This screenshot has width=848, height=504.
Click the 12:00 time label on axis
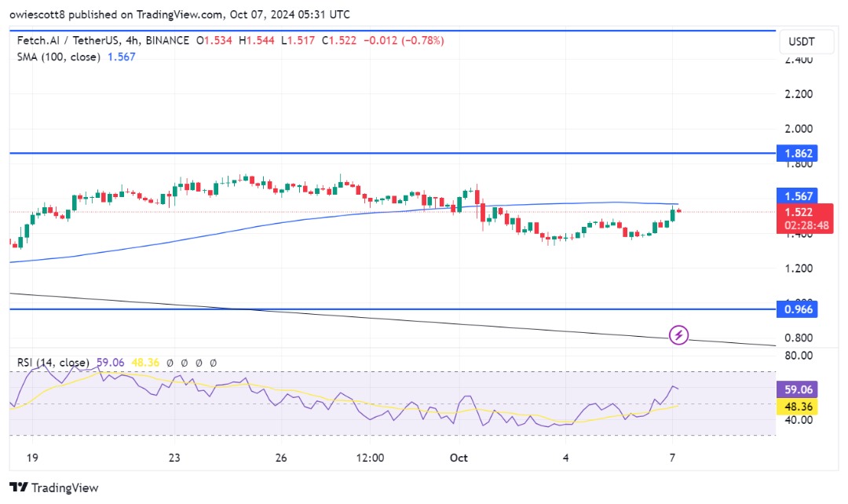coord(370,458)
